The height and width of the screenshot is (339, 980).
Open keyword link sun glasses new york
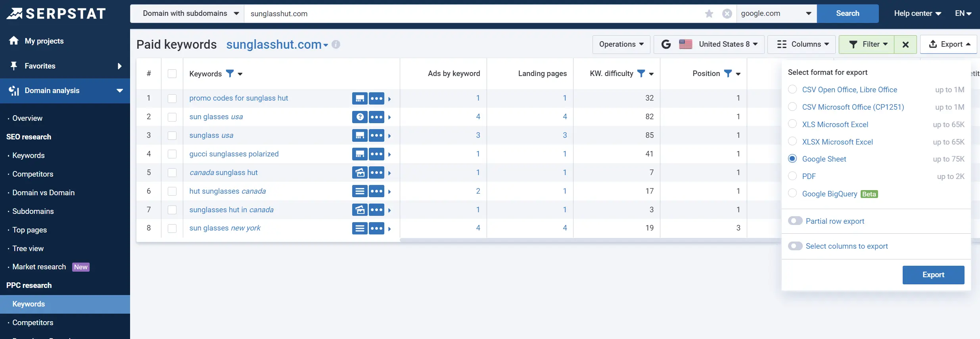click(225, 228)
